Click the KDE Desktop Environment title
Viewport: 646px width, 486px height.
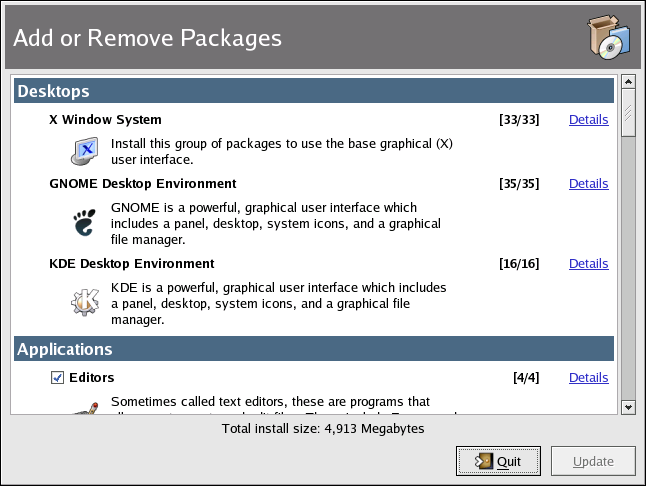(132, 264)
